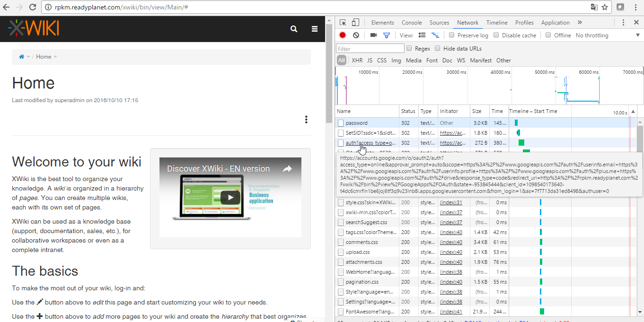Enable the Regex filter checkbox
Viewport: 644px width, 322px height.
[x=409, y=48]
